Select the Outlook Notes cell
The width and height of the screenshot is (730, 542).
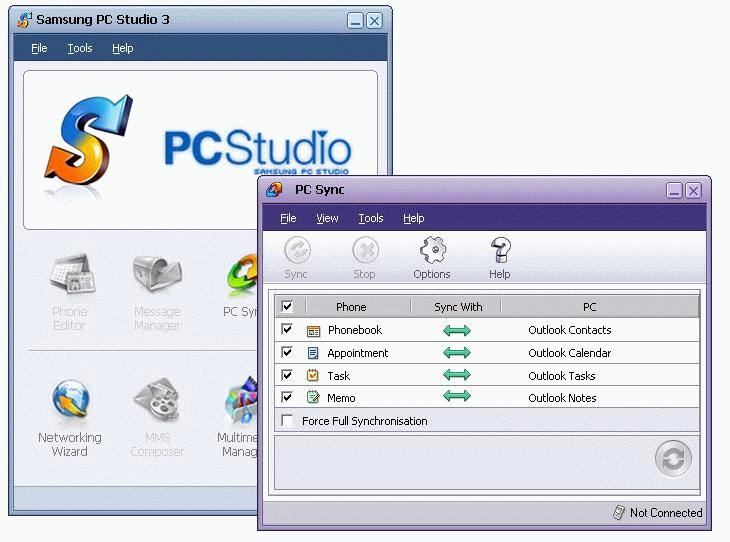click(562, 398)
